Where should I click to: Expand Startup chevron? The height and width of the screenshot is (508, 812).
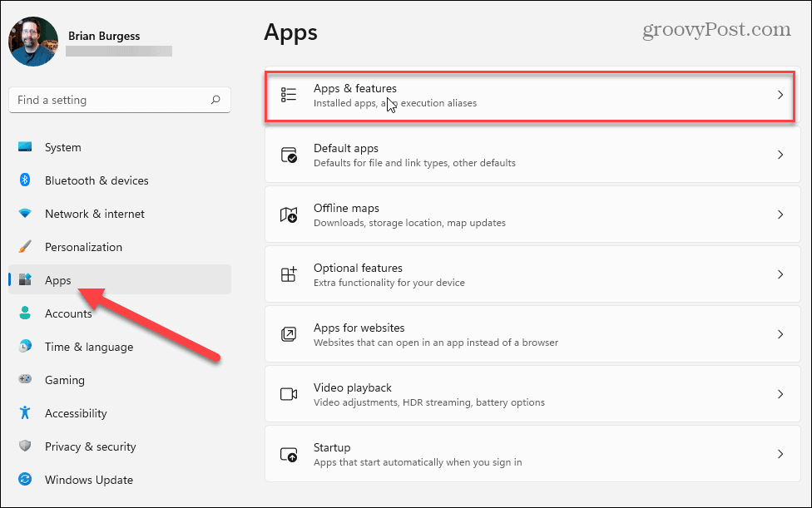(x=780, y=454)
